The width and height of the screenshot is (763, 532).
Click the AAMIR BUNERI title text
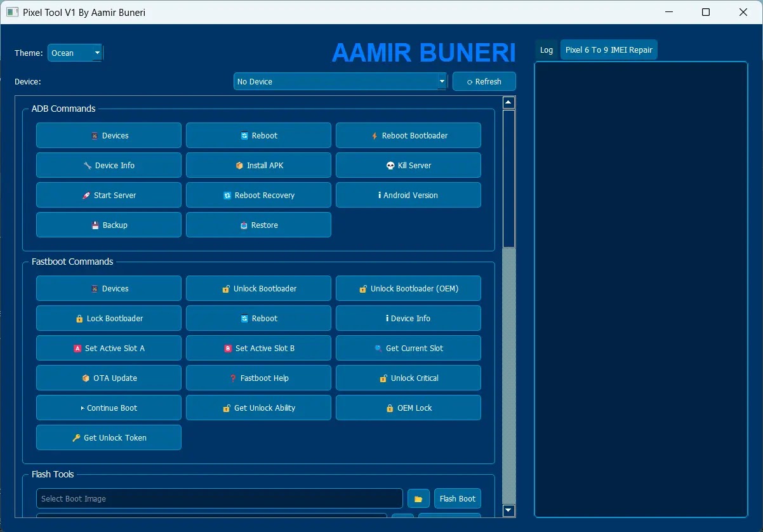423,53
